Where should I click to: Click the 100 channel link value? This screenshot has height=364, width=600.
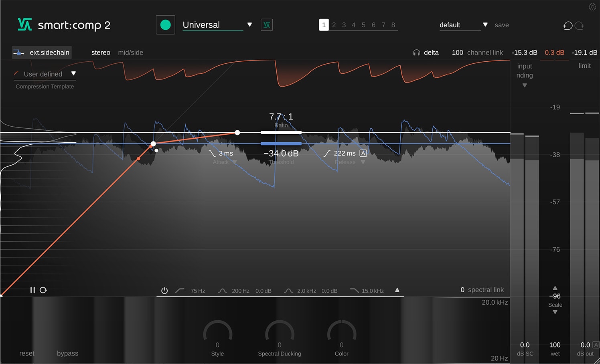[457, 53]
